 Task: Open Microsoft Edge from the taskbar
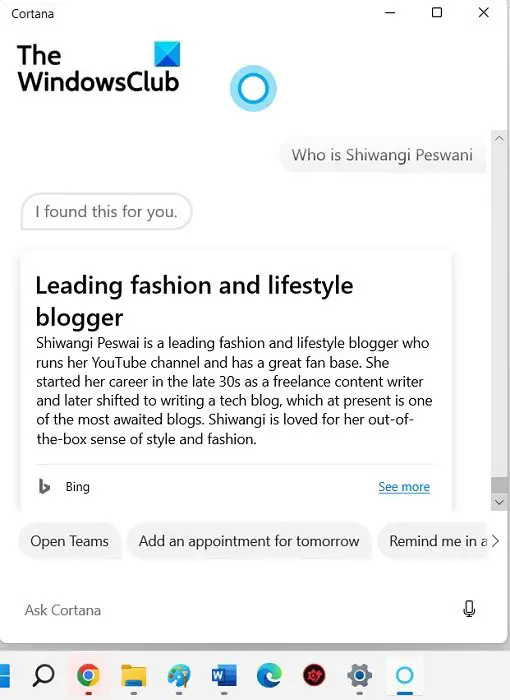pos(269,675)
